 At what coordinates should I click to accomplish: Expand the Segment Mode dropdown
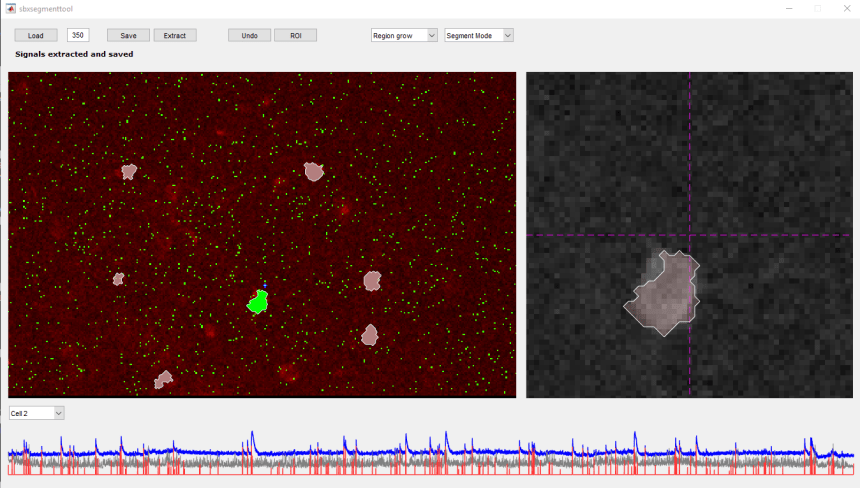[479, 35]
